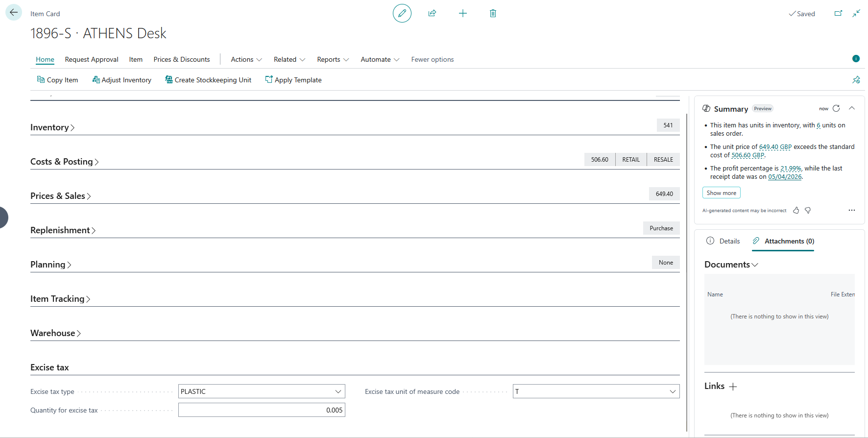868x438 pixels.
Task: Open Excise tax type dropdown
Action: [x=338, y=391]
